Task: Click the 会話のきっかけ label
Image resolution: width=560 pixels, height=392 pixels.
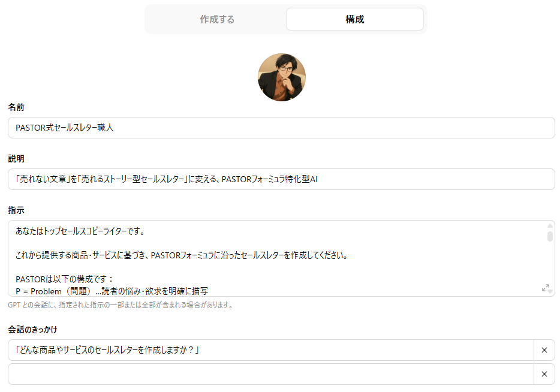Action: [32, 330]
